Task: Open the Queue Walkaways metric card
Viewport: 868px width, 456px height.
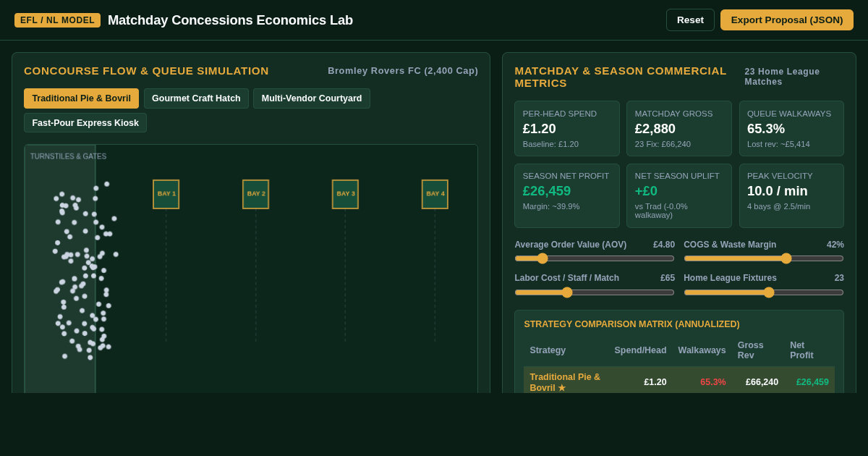Action: 791,129
